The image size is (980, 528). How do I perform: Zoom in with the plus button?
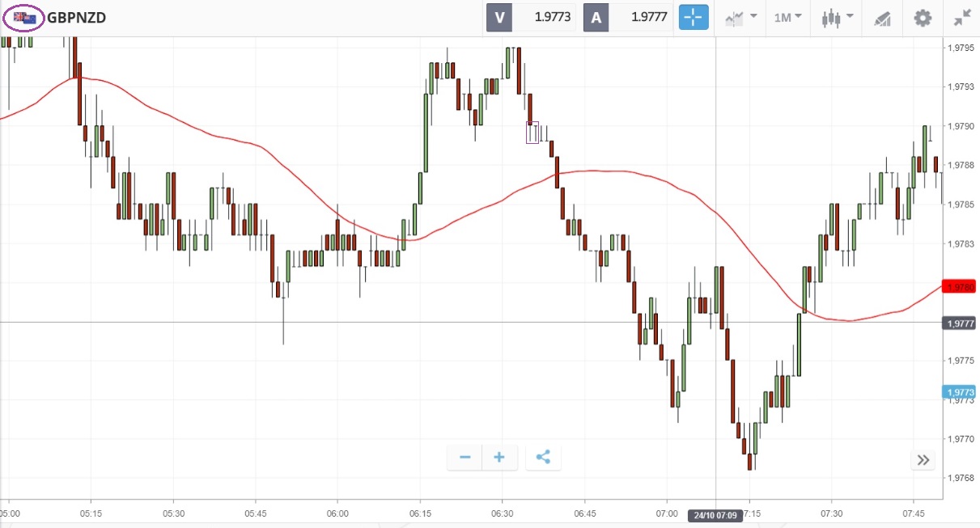coord(499,458)
